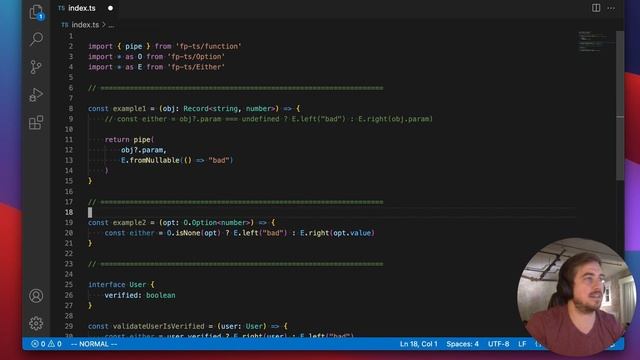The image size is (640, 360).
Task: Click Spaces: 4 indentation setting
Action: (x=462, y=344)
